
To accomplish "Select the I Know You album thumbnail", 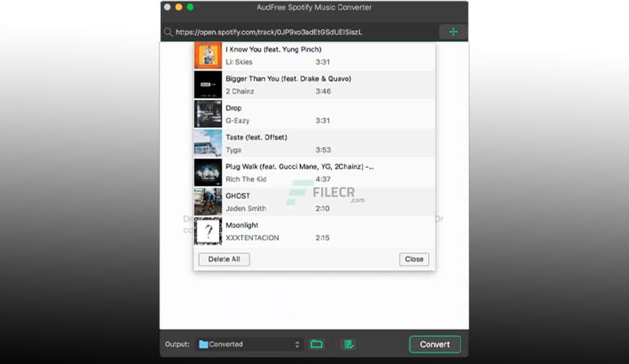I will (x=208, y=56).
